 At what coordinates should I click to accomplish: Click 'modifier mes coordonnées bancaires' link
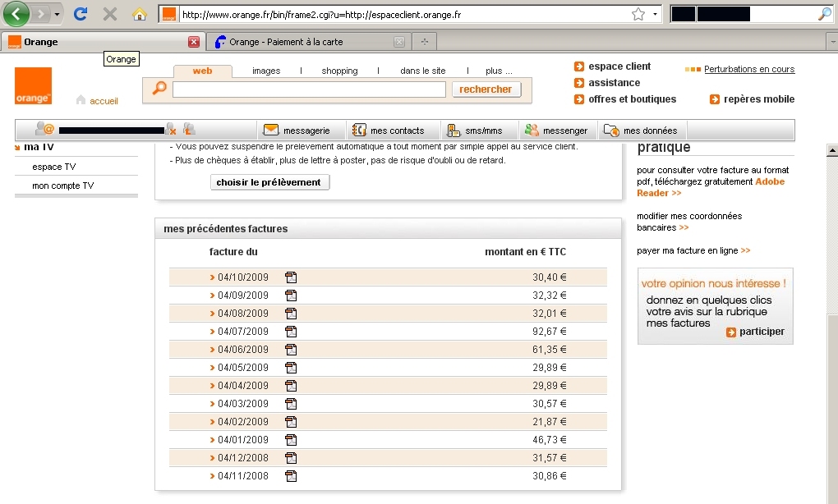(689, 222)
